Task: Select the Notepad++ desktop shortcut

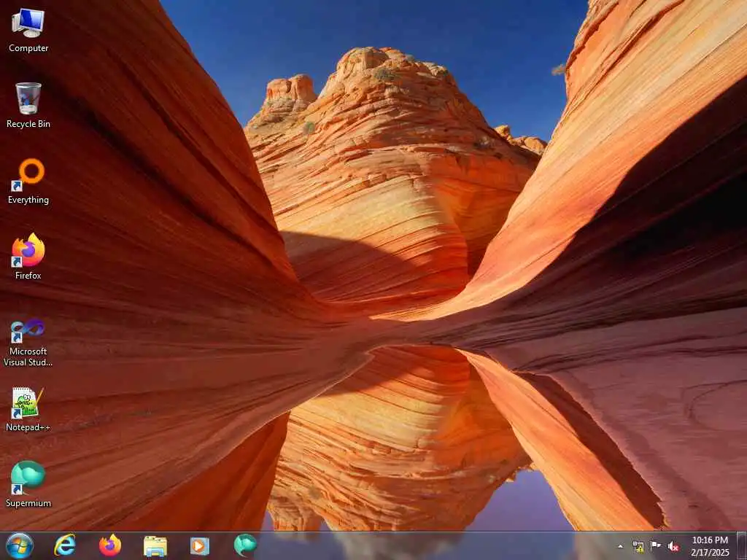Action: coord(28,409)
